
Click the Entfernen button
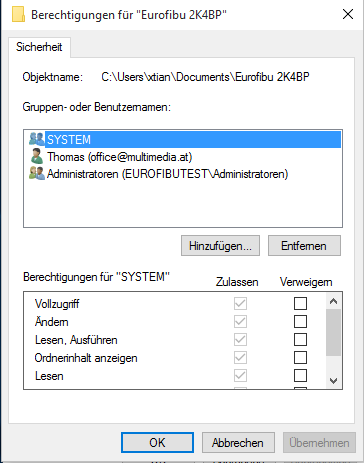[x=304, y=246]
